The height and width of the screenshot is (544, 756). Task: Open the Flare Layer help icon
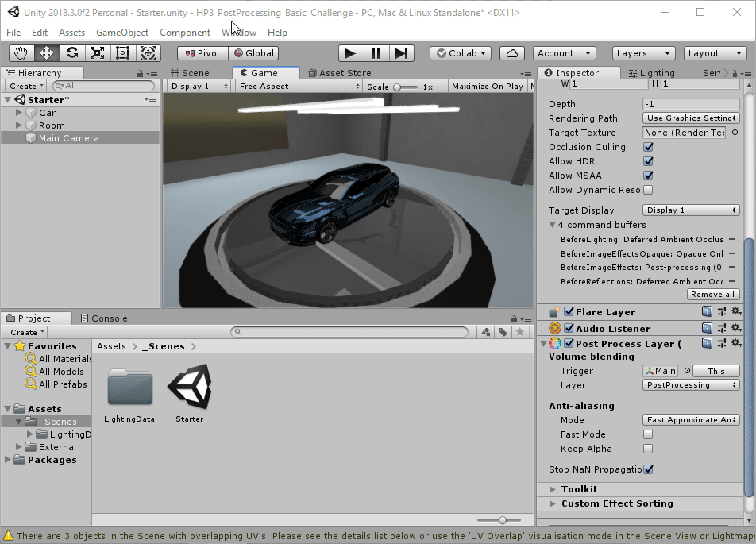coord(707,312)
